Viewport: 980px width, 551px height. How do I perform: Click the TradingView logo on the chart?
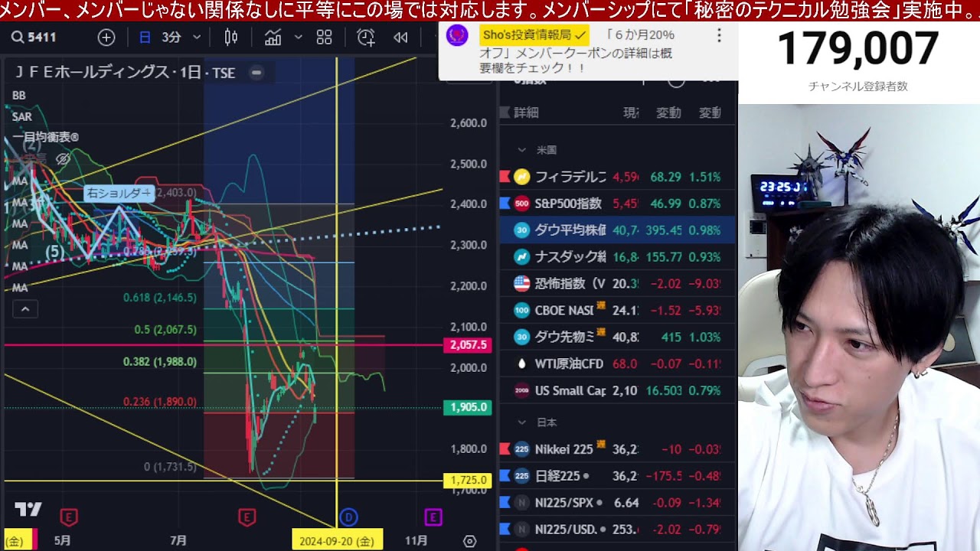(28, 510)
